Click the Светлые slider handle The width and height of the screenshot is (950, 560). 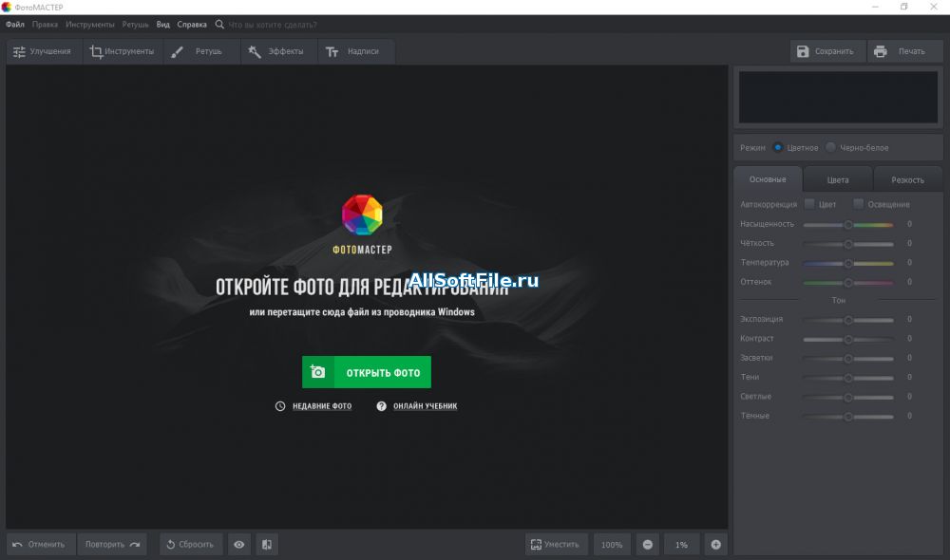click(848, 397)
